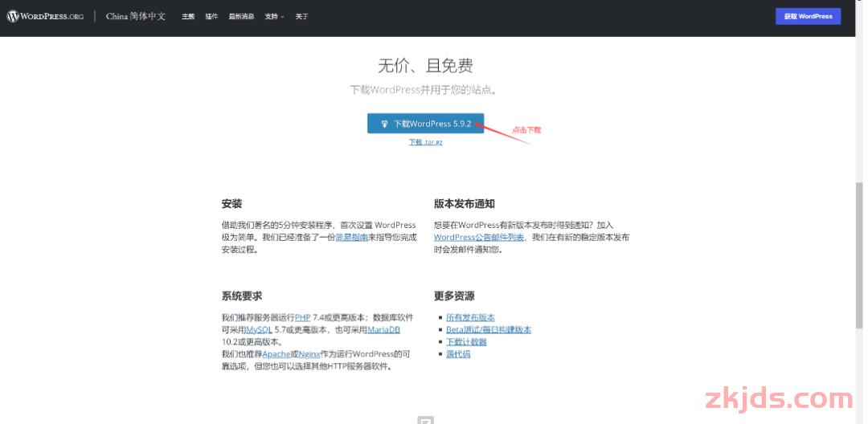Open the WordPress公告邮件列表 link

479,237
